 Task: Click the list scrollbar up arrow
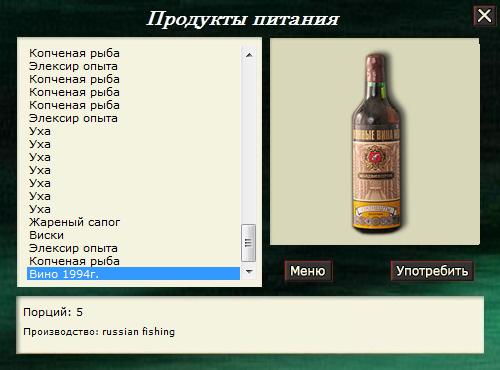click(x=249, y=55)
